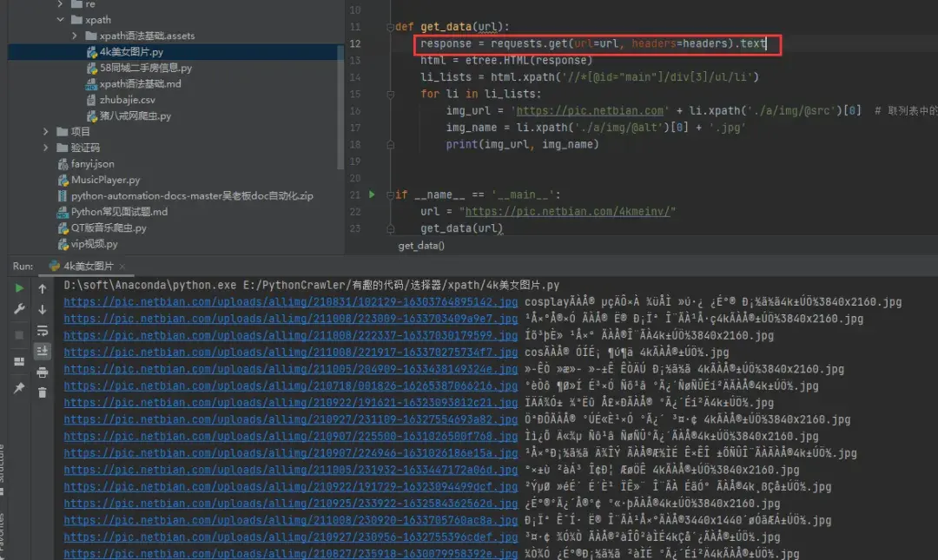Image resolution: width=938 pixels, height=560 pixels.
Task: Click the print icon in Run console
Action: [43, 372]
